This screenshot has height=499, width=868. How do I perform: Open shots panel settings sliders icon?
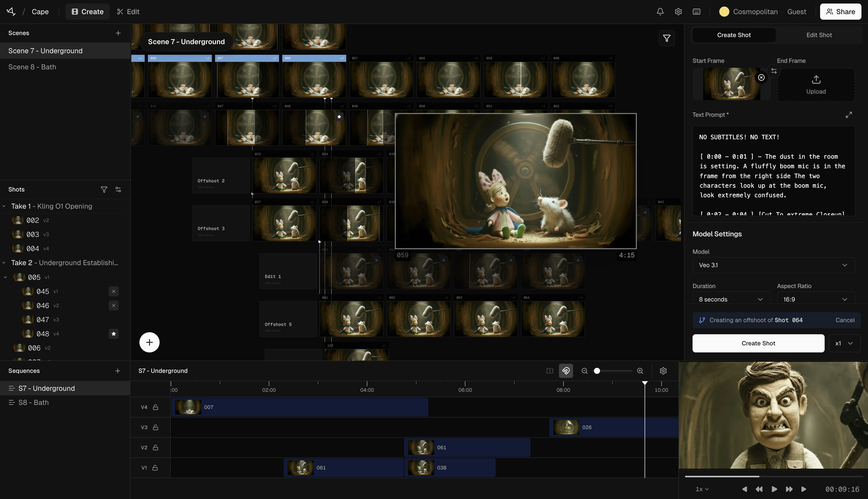tap(118, 189)
